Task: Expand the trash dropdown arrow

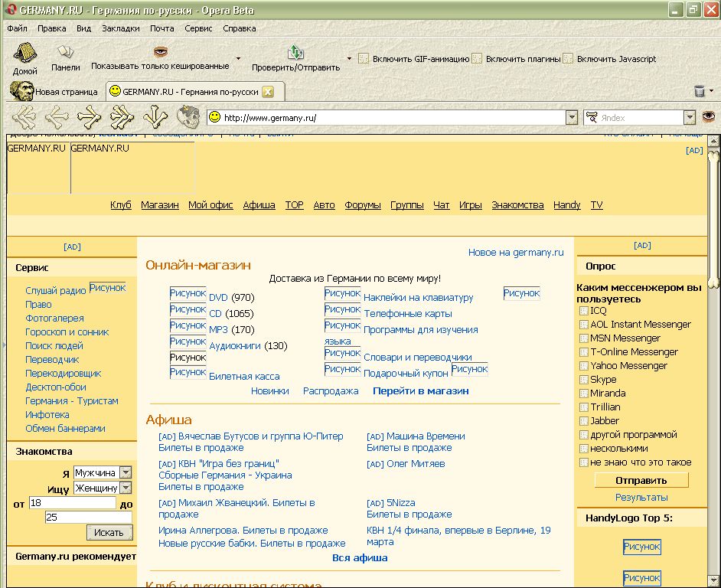Action: pyautogui.click(x=712, y=91)
